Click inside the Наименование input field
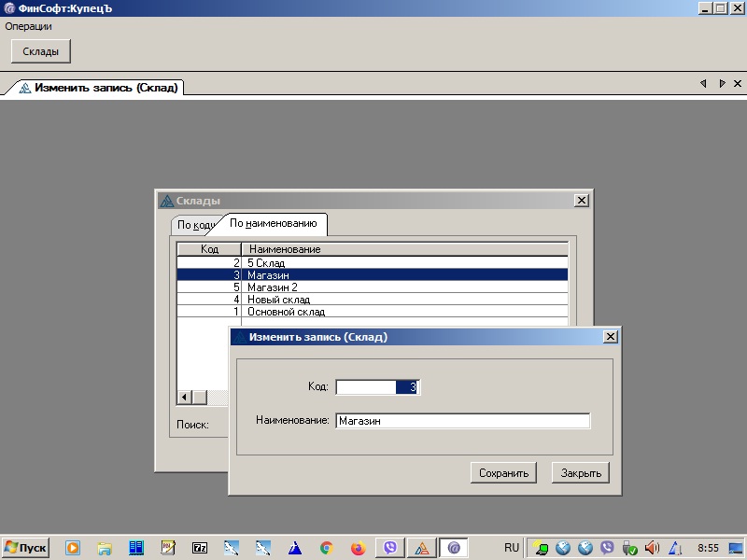 [464, 420]
